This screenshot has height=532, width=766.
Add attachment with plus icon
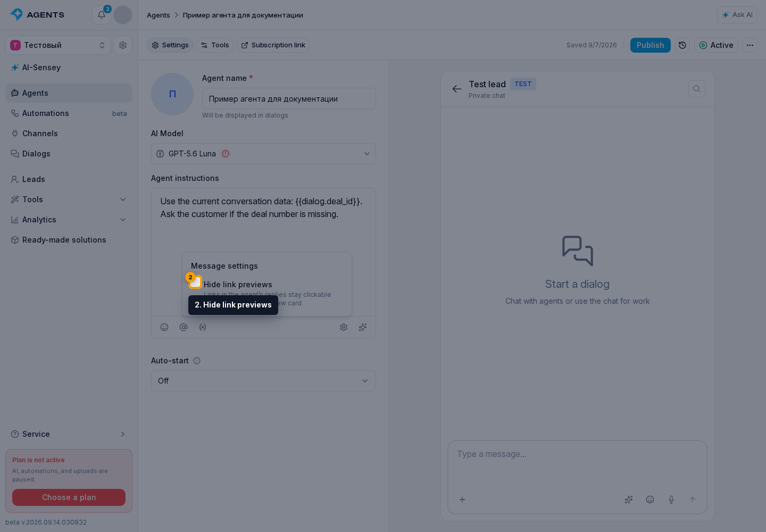pyautogui.click(x=462, y=500)
